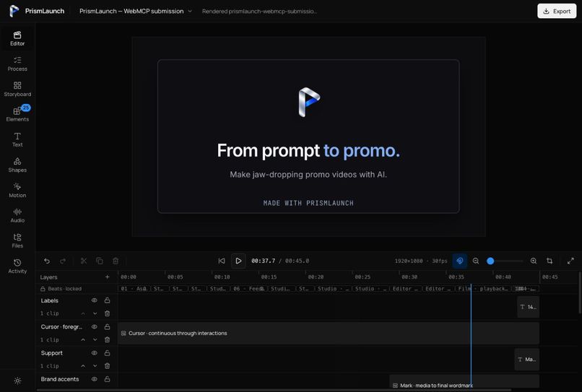Adjust the timeline zoom slider
The width and height of the screenshot is (582, 392).
point(505,261)
